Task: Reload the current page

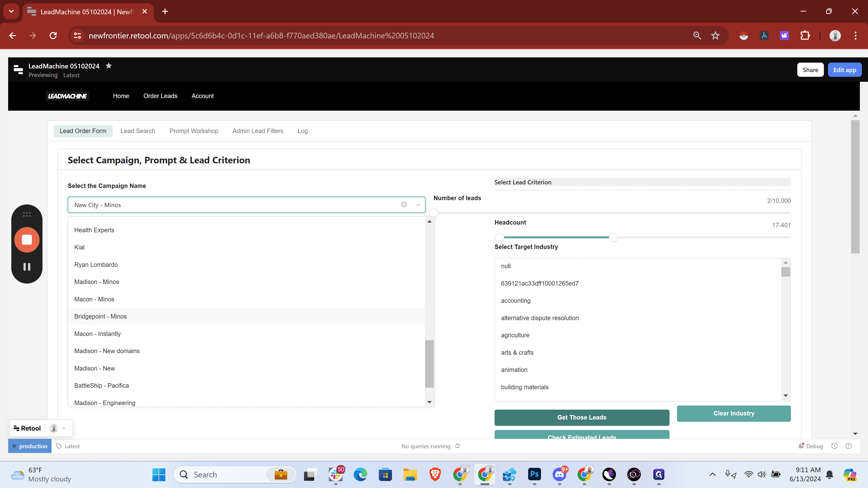Action: coord(53,35)
